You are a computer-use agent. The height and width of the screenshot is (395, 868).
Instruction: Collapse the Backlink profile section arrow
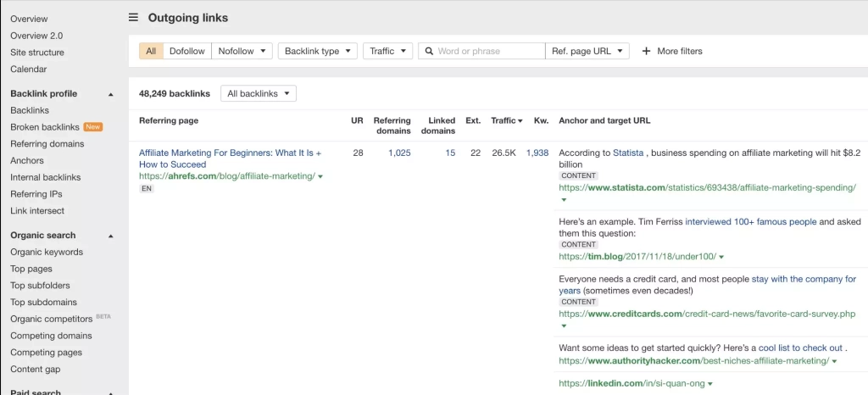click(x=111, y=95)
